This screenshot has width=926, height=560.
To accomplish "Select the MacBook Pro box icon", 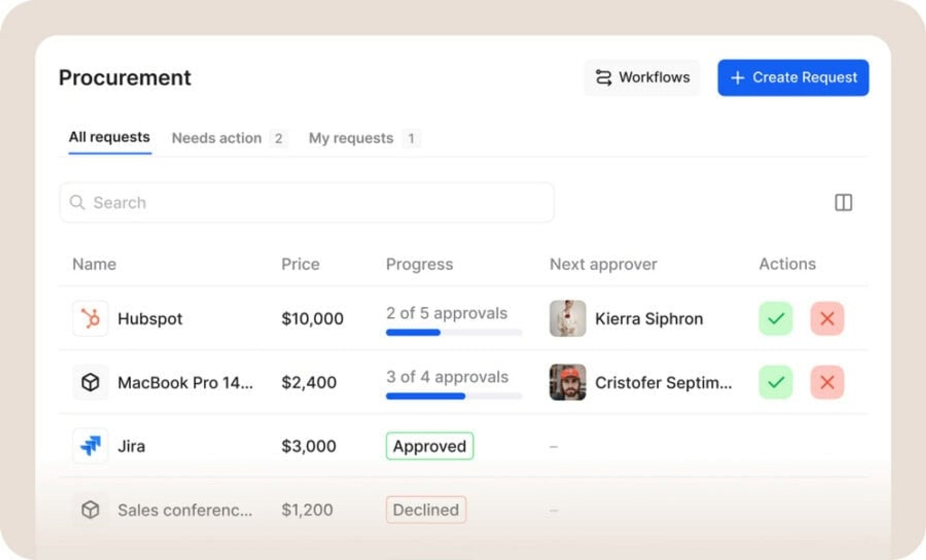I will (x=90, y=382).
